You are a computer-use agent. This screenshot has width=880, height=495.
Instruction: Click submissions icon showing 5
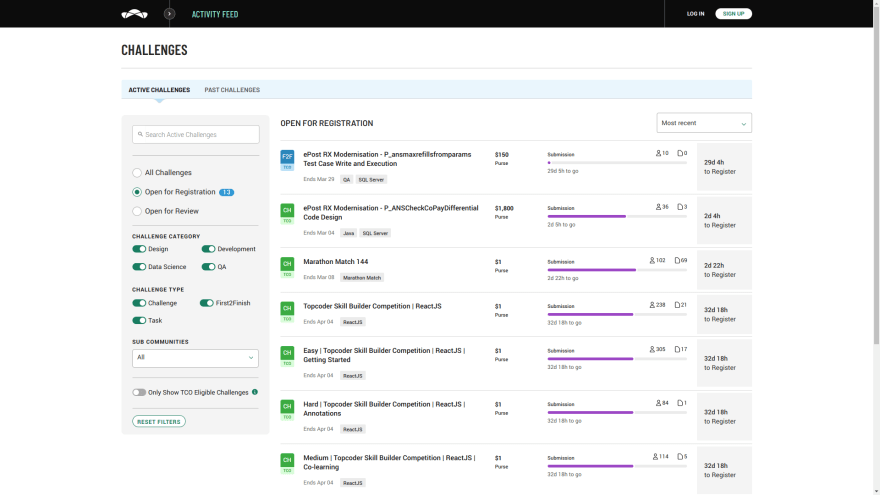[680, 456]
